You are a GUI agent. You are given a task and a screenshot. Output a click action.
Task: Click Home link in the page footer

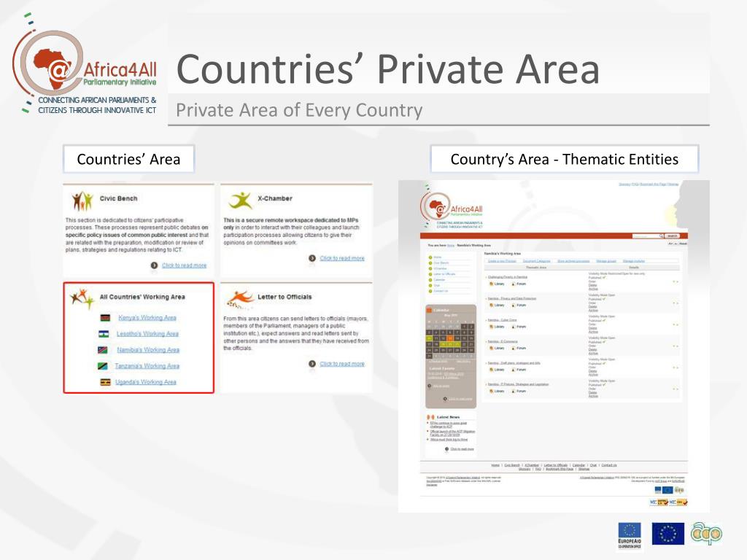click(x=495, y=465)
